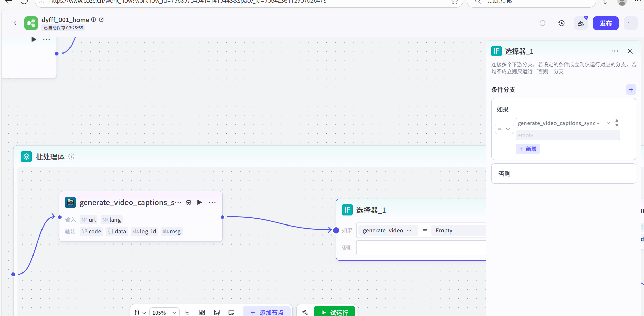Open more options on top-left partial node
The height and width of the screenshot is (316, 644).
point(46,39)
